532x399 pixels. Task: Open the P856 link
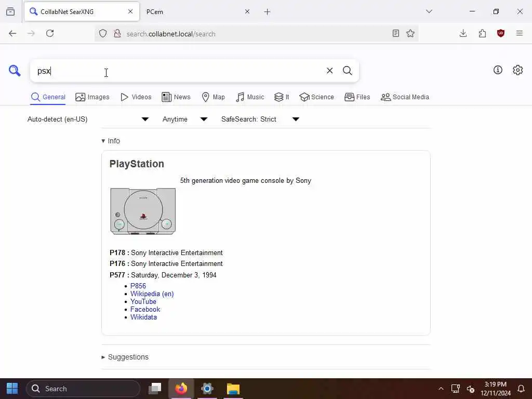[x=138, y=286]
